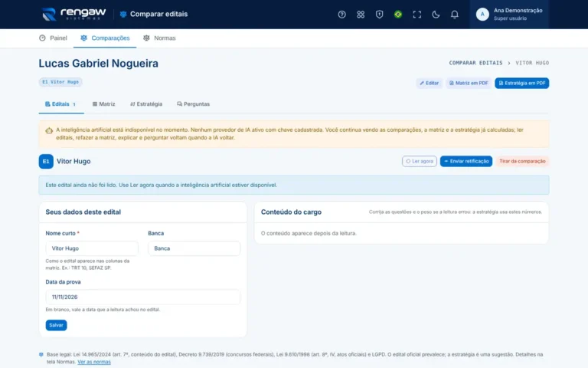Click the E1 Vitor Hugo tag badge
This screenshot has height=368, width=588.
[x=60, y=82]
